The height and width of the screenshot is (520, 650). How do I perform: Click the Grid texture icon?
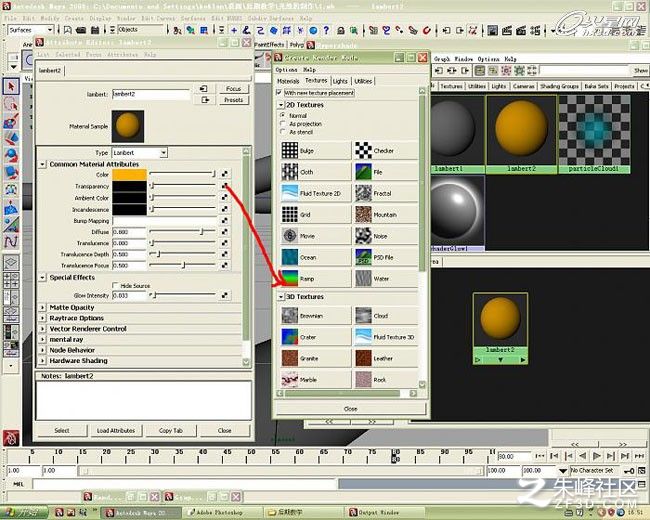(290, 214)
